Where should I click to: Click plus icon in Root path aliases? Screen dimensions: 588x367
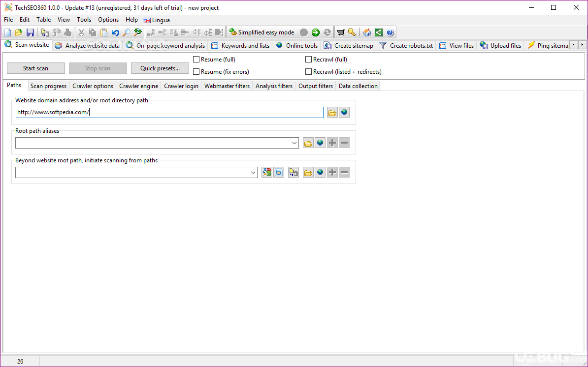pos(332,143)
